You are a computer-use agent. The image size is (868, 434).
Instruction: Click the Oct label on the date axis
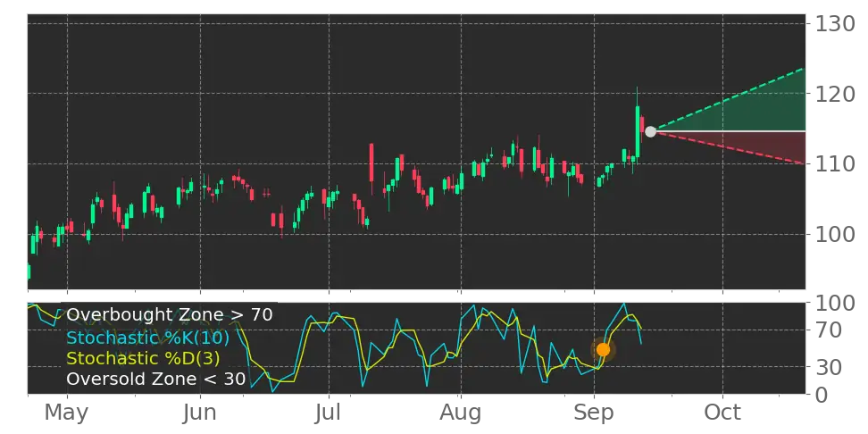tap(722, 413)
